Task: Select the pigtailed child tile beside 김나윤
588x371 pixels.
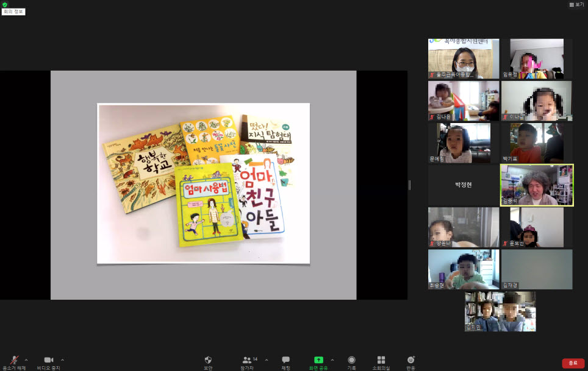Action: pyautogui.click(x=537, y=101)
